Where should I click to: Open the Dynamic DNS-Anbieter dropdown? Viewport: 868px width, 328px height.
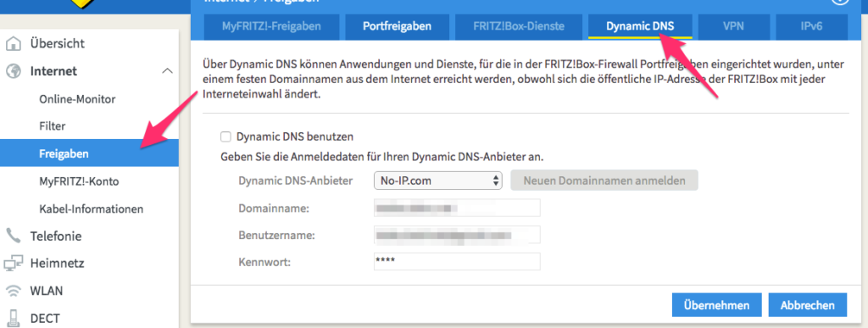pyautogui.click(x=438, y=181)
